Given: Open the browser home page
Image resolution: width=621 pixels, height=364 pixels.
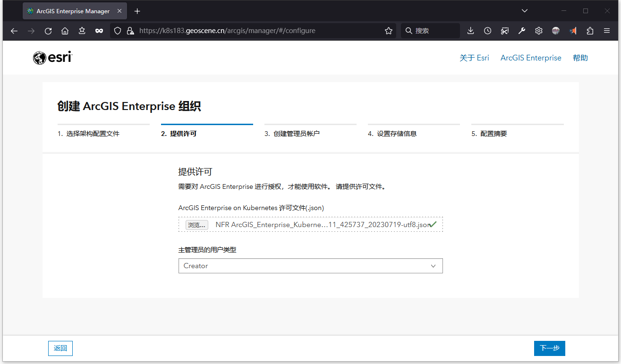Looking at the screenshot, I should tap(65, 31).
